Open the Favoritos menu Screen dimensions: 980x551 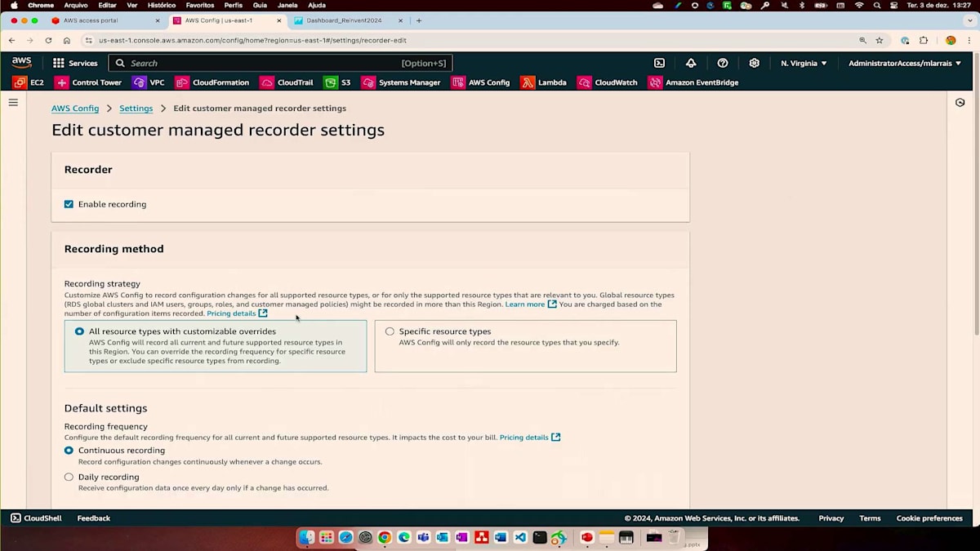tap(200, 5)
